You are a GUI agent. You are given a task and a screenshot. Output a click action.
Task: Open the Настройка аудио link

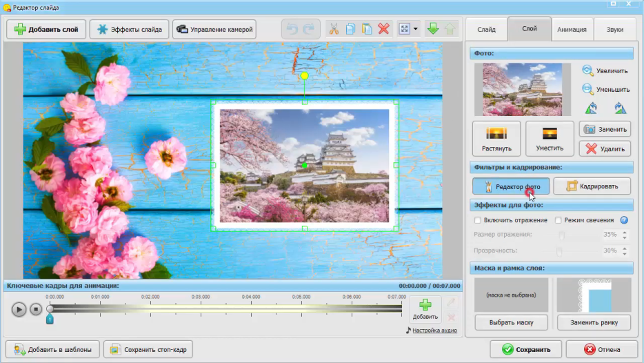pos(434,331)
